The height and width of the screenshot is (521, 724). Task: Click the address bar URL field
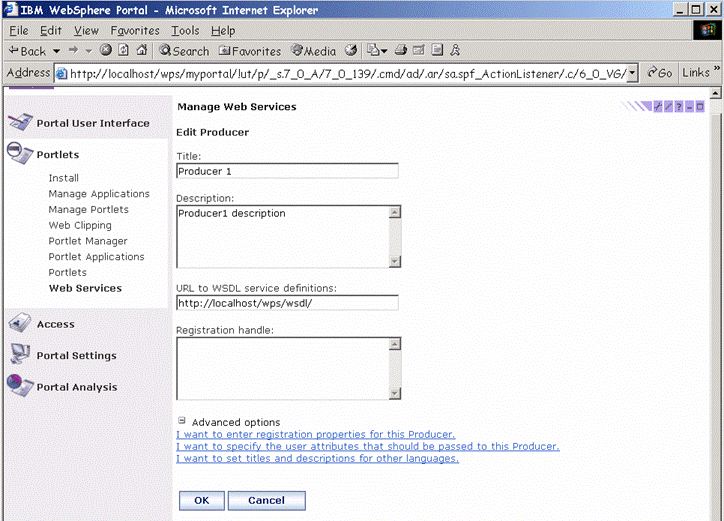tap(342, 73)
